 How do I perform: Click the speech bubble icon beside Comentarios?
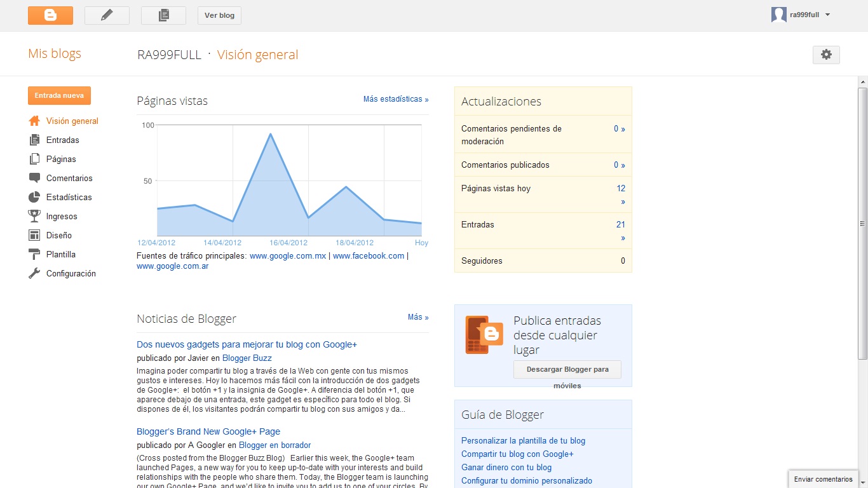[x=34, y=178]
